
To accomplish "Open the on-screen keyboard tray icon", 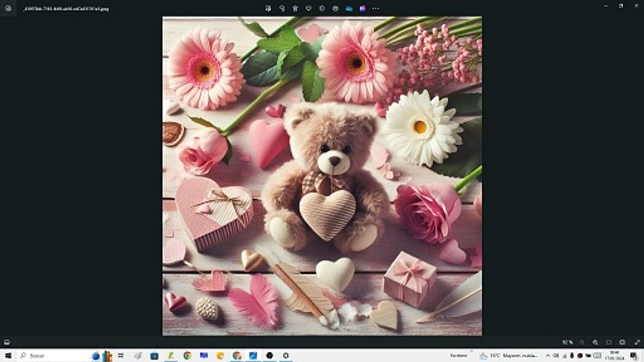I will 597,355.
